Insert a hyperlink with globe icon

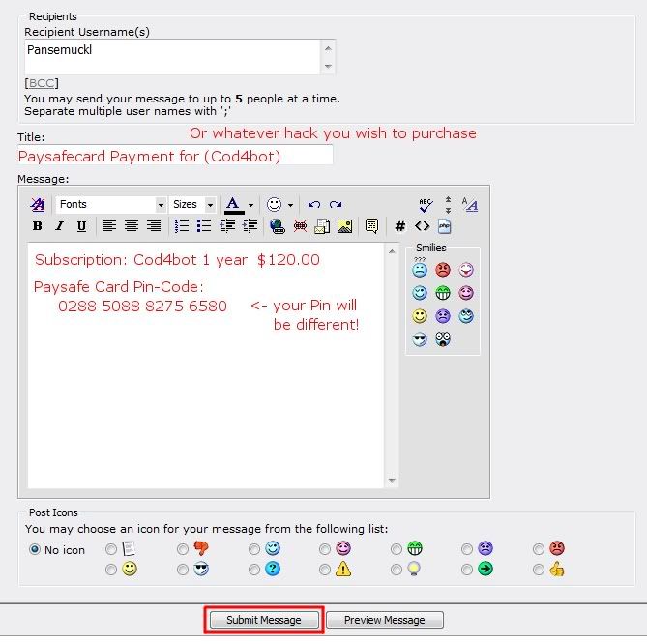(278, 226)
